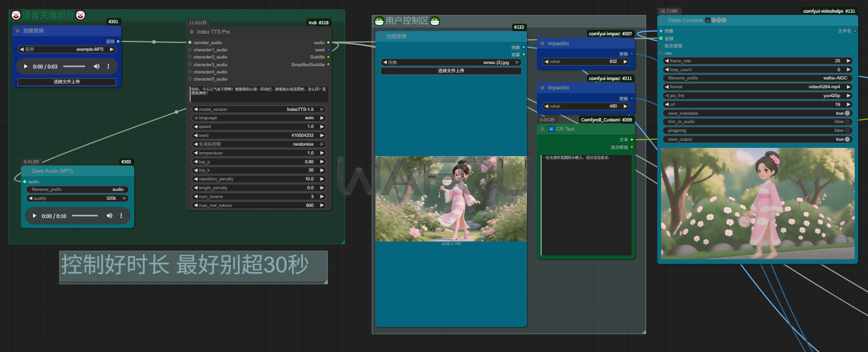Click the 文本 output socket on CR Text

(632, 140)
